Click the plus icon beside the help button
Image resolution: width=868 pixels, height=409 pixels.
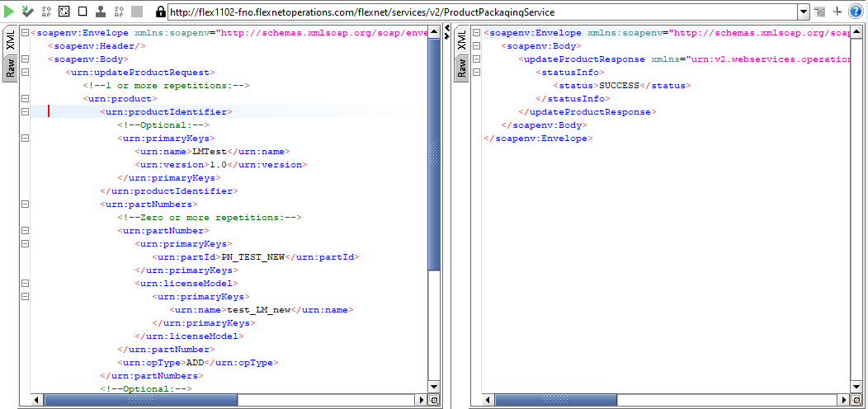click(x=837, y=12)
